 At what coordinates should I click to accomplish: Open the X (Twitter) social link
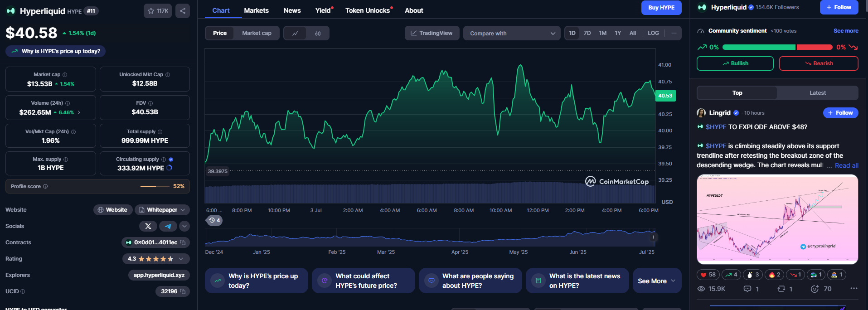148,226
